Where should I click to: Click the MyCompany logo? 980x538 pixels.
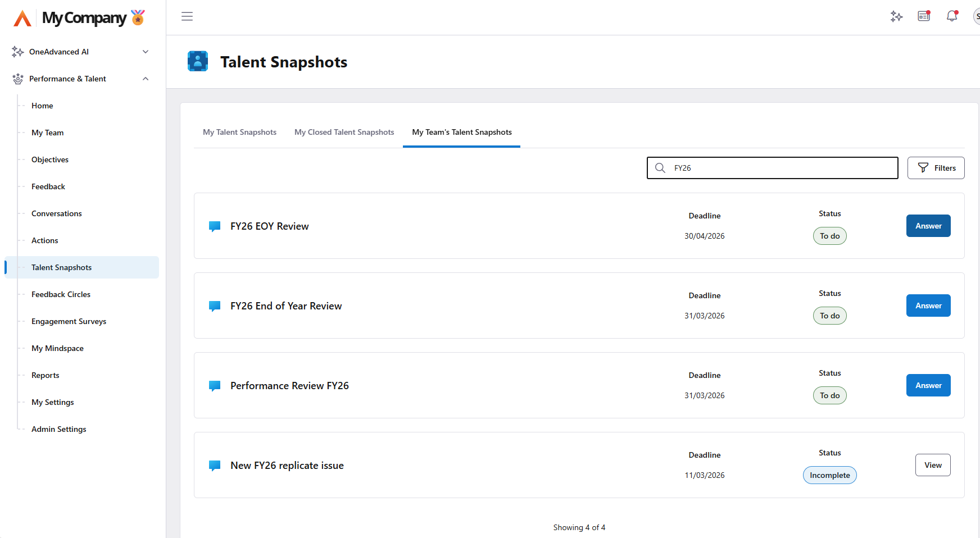pos(79,18)
